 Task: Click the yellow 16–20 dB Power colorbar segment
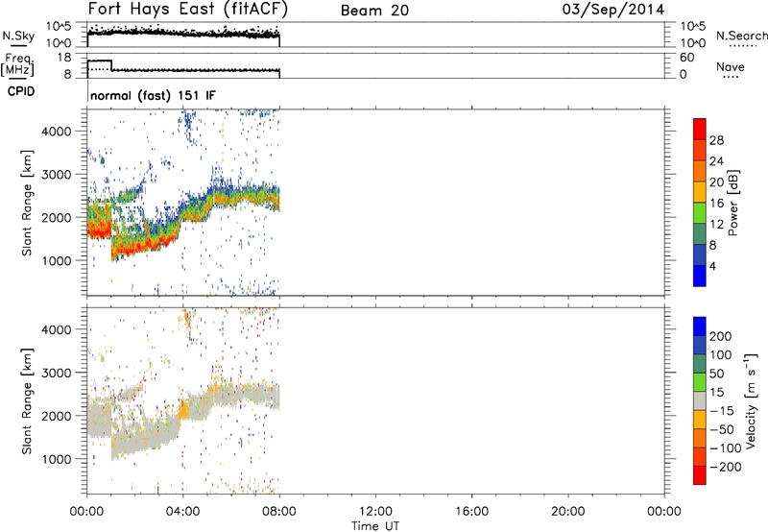pyautogui.click(x=700, y=191)
